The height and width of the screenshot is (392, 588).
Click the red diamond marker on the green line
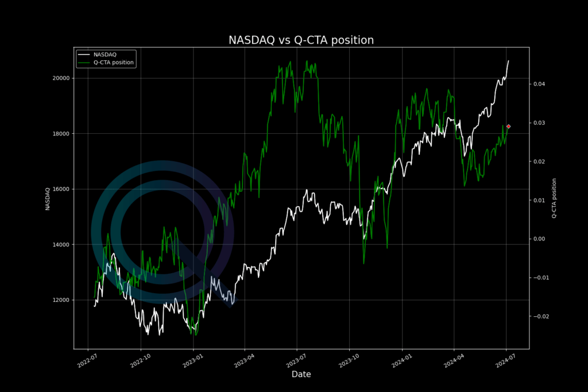[x=509, y=127]
